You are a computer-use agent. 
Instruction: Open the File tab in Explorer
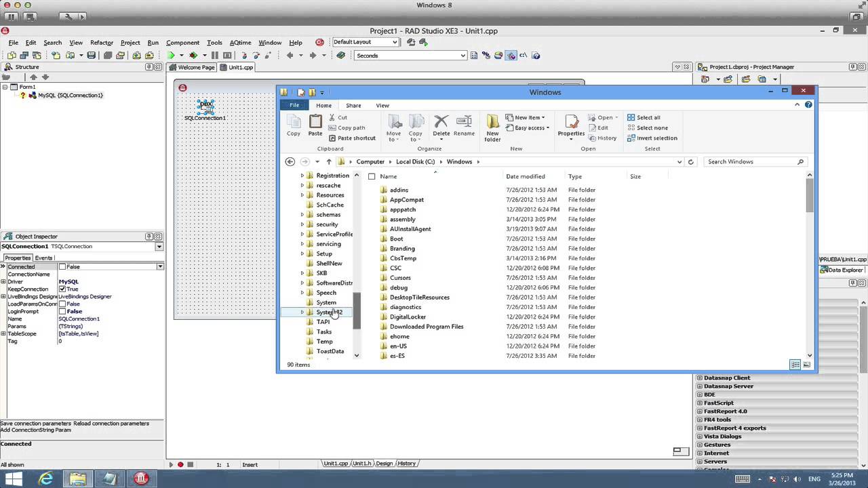(x=294, y=105)
